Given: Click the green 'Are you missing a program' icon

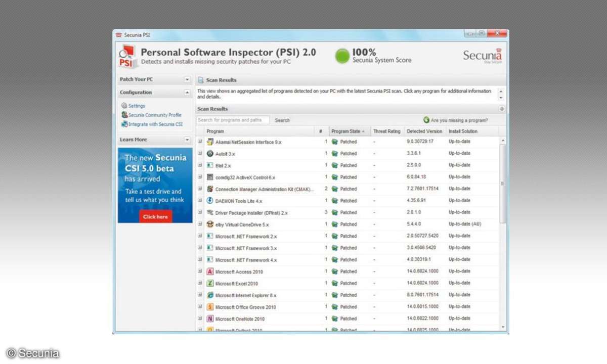Looking at the screenshot, I should pos(426,120).
